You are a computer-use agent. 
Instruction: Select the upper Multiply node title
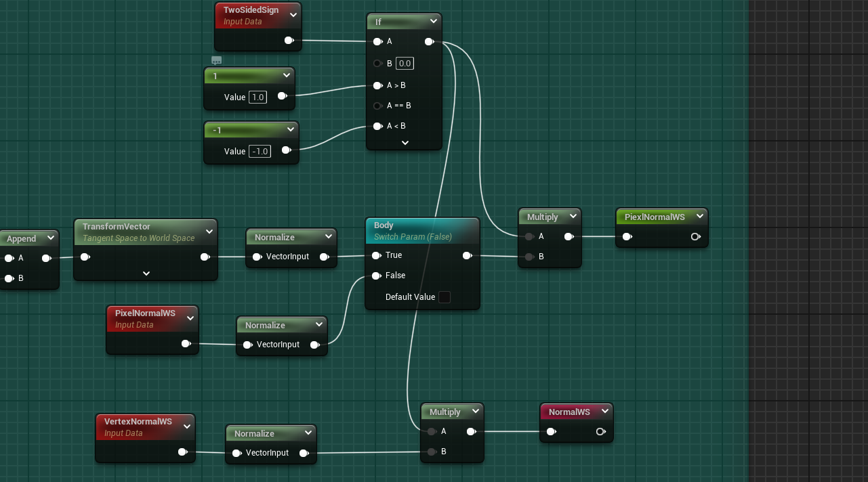542,217
